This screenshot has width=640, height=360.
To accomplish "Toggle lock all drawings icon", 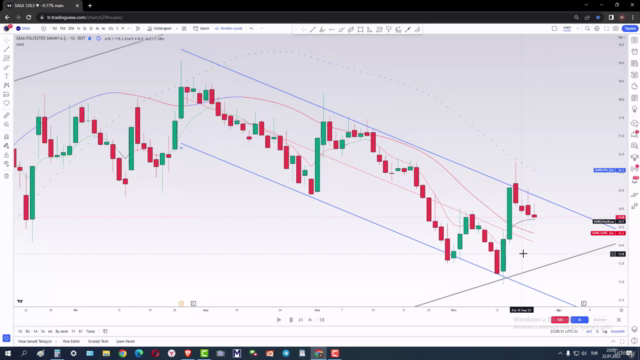I will (7, 155).
